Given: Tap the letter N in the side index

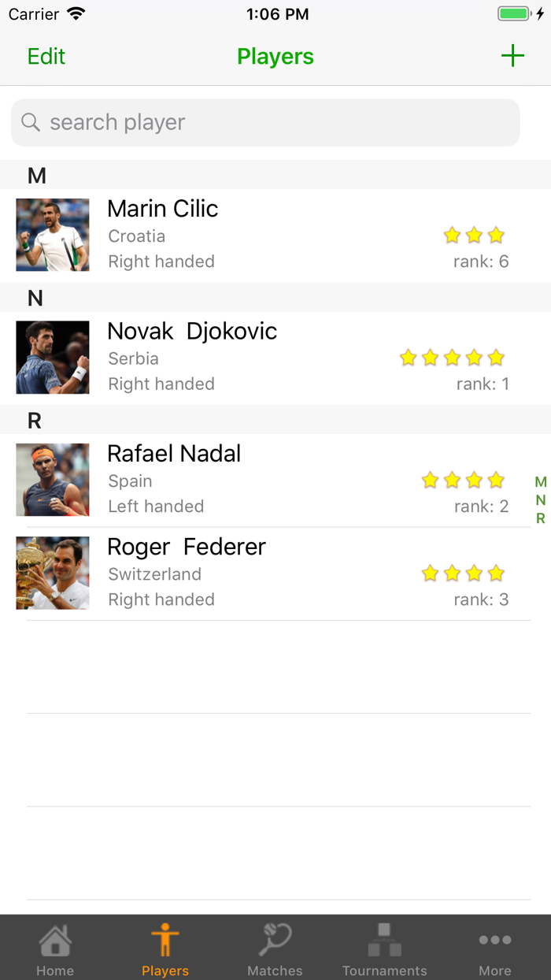Looking at the screenshot, I should click(541, 499).
